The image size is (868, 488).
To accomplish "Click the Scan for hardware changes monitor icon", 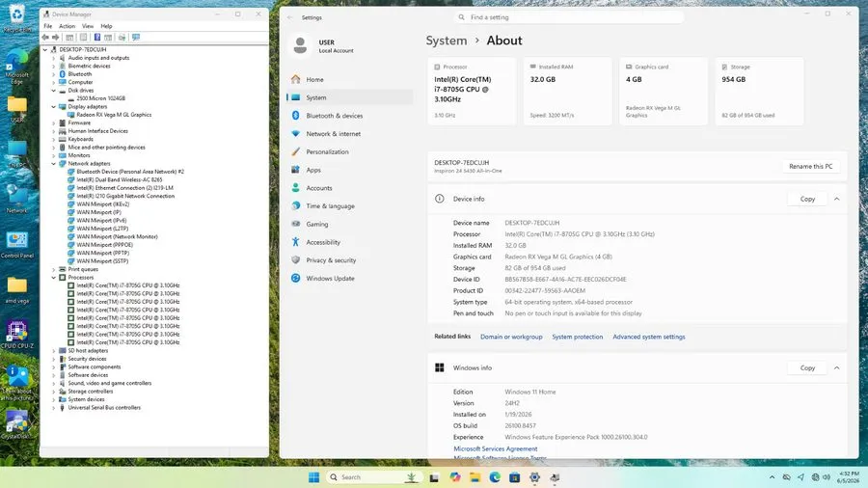I will 136,37.
